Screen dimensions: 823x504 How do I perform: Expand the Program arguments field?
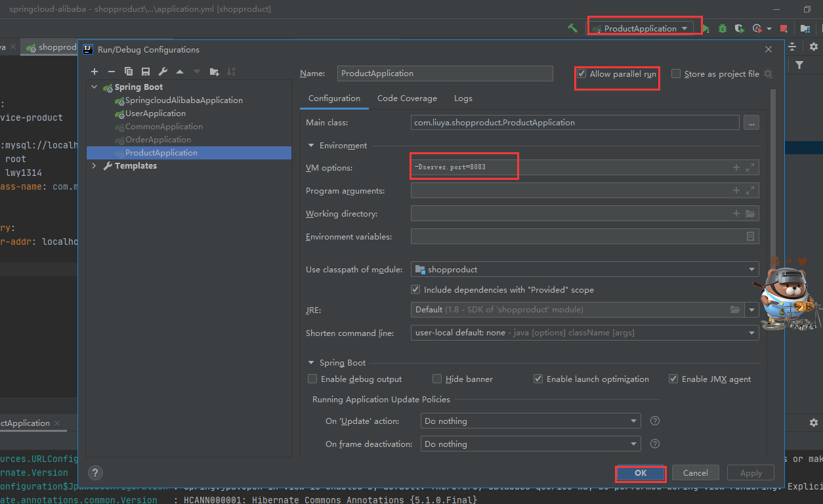[x=750, y=191]
